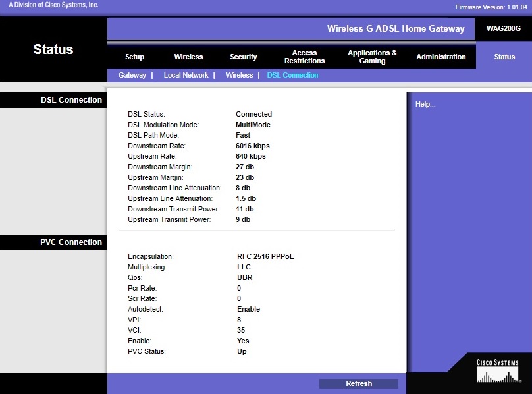Click the large Status heading on the left

[x=53, y=49]
